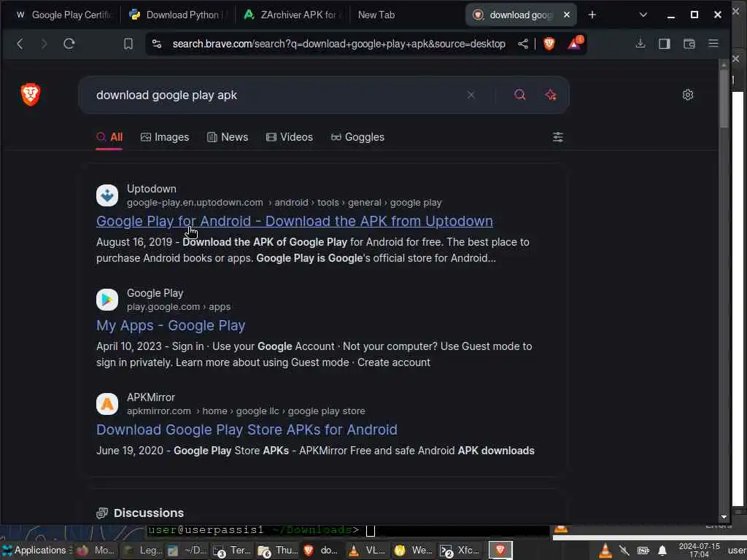Switch to Google Play Certific tab
The height and width of the screenshot is (560, 747).
coord(63,15)
